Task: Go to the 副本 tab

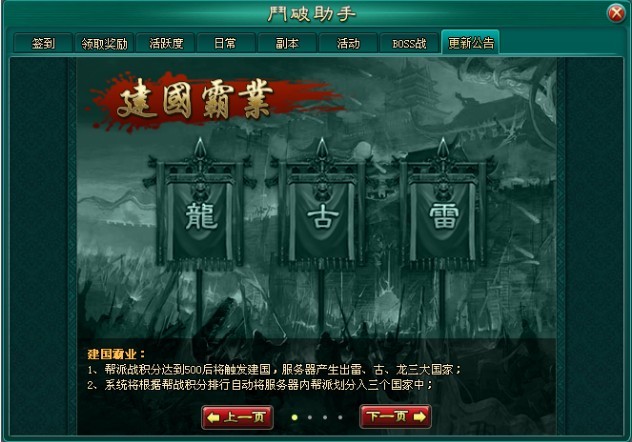Action: tap(287, 43)
